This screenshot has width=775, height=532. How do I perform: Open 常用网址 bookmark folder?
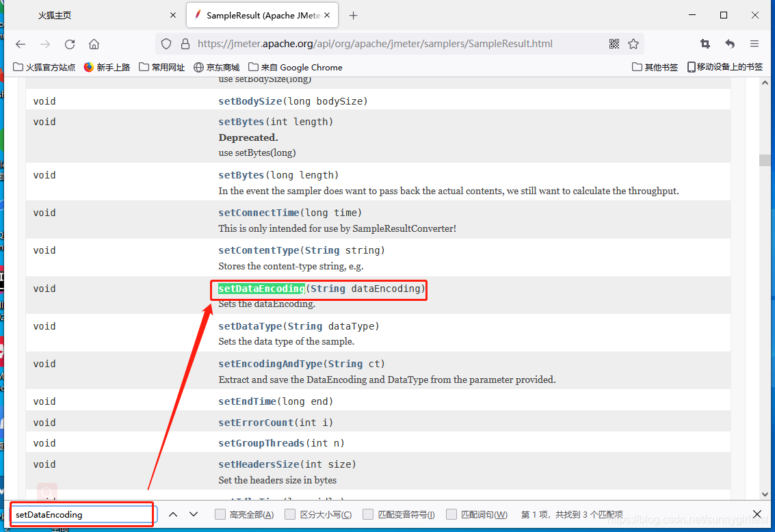[162, 67]
